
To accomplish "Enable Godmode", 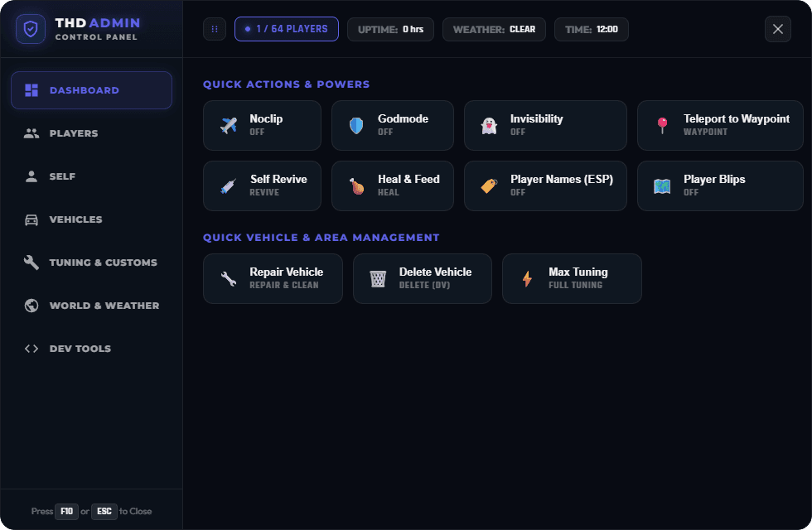I will pos(393,125).
